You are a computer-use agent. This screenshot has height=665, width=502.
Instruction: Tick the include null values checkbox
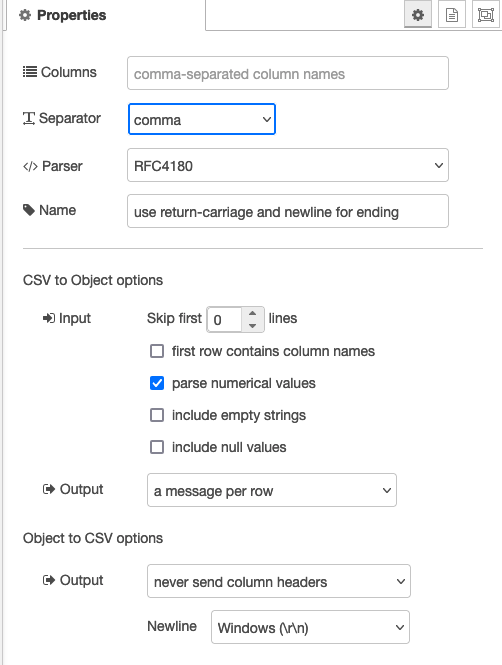point(157,447)
